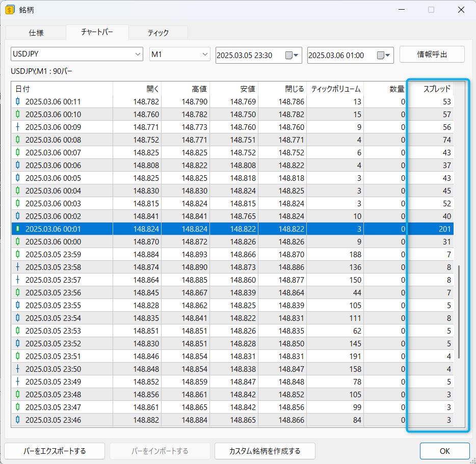
Task: Select the チャートバー tab
Action: [x=97, y=32]
